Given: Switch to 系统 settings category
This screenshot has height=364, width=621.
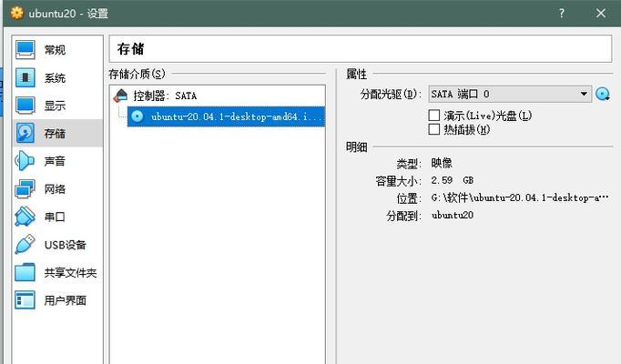Looking at the screenshot, I should coord(58,77).
